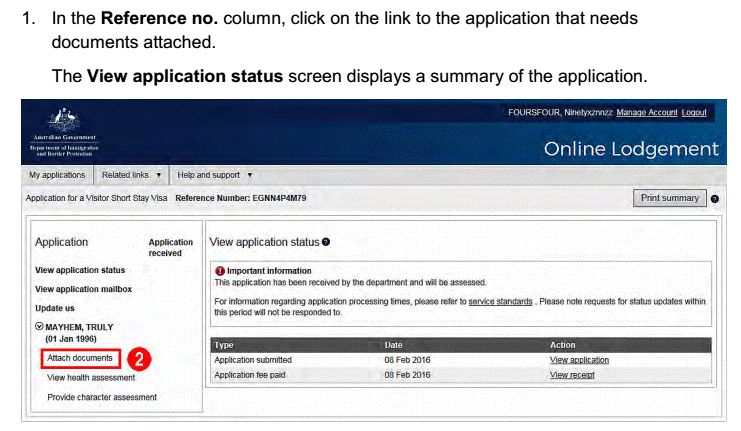The image size is (741, 431).
Task: Click the Update us link
Action: coord(55,308)
